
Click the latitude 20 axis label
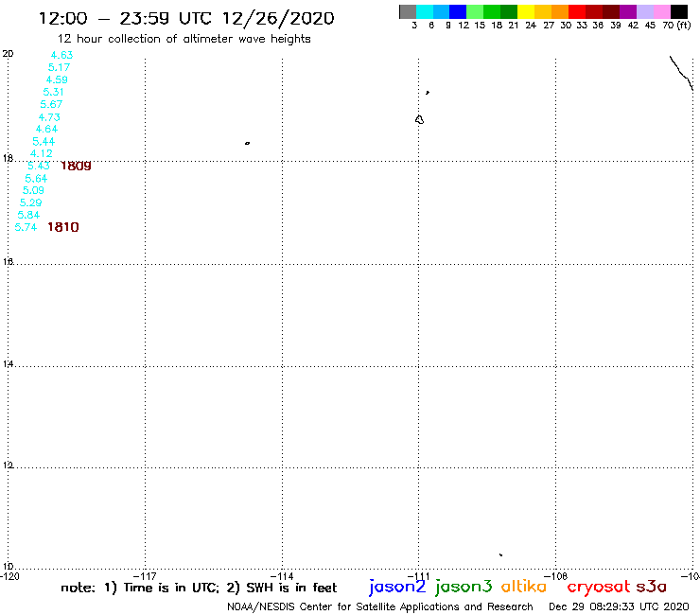[x=8, y=54]
